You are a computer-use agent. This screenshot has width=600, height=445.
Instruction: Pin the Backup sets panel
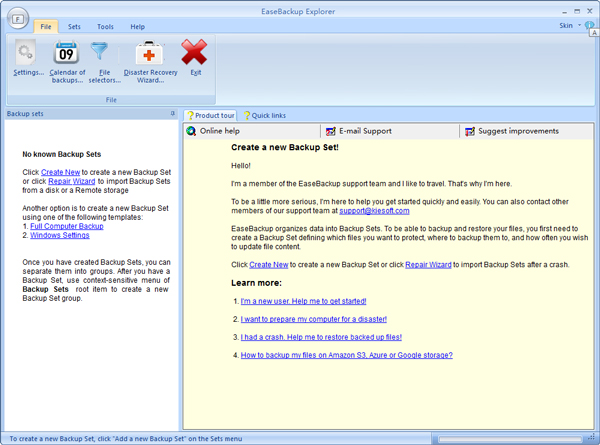click(173, 114)
